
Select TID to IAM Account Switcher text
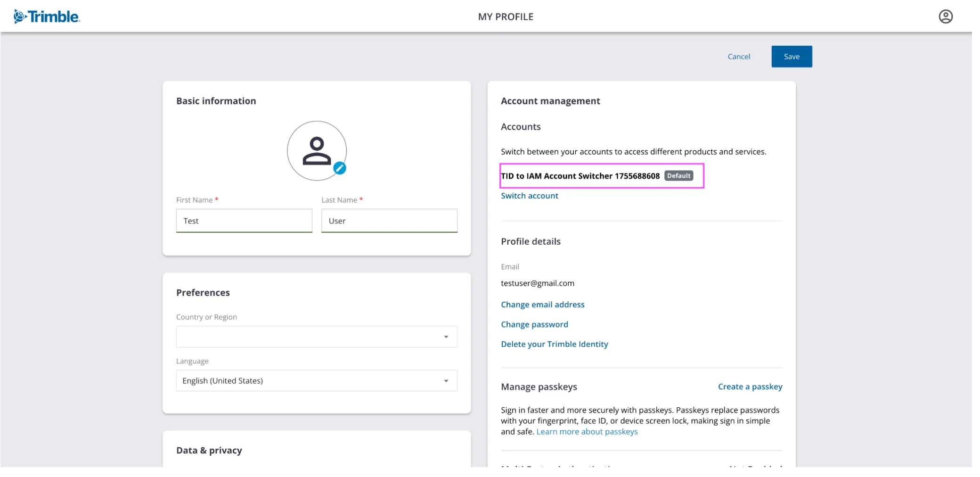[580, 176]
